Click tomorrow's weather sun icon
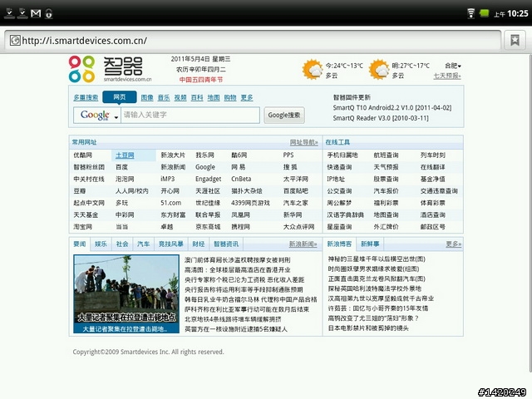 [379, 70]
